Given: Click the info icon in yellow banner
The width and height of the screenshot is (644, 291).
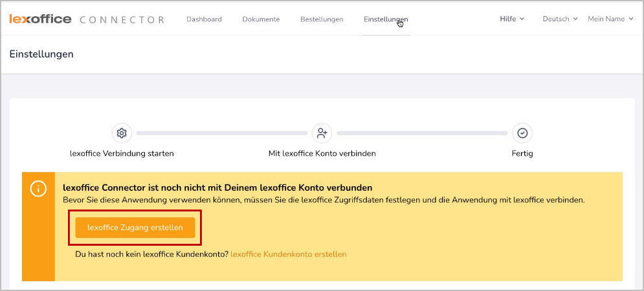Looking at the screenshot, I should coord(38,189).
